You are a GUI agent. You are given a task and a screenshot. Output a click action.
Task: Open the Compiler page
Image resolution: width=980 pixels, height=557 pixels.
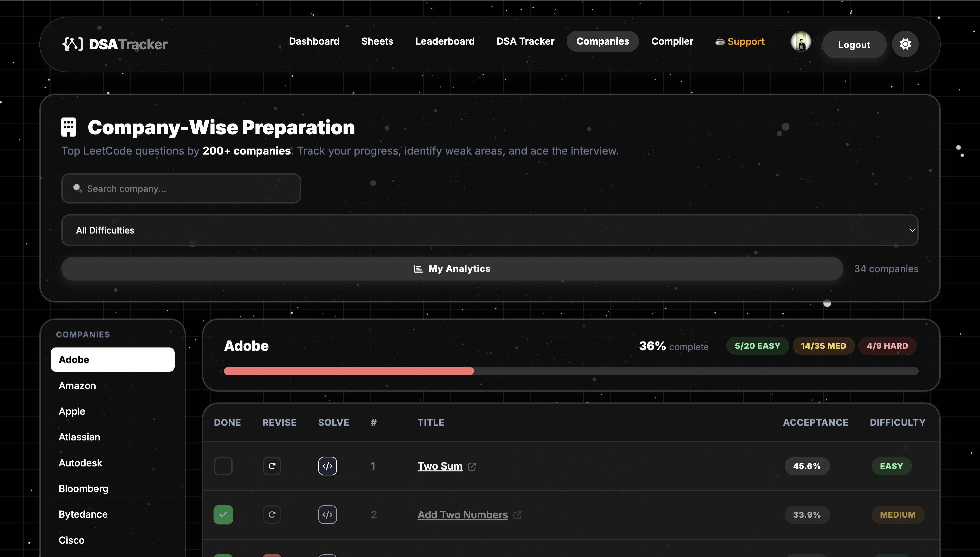(672, 41)
